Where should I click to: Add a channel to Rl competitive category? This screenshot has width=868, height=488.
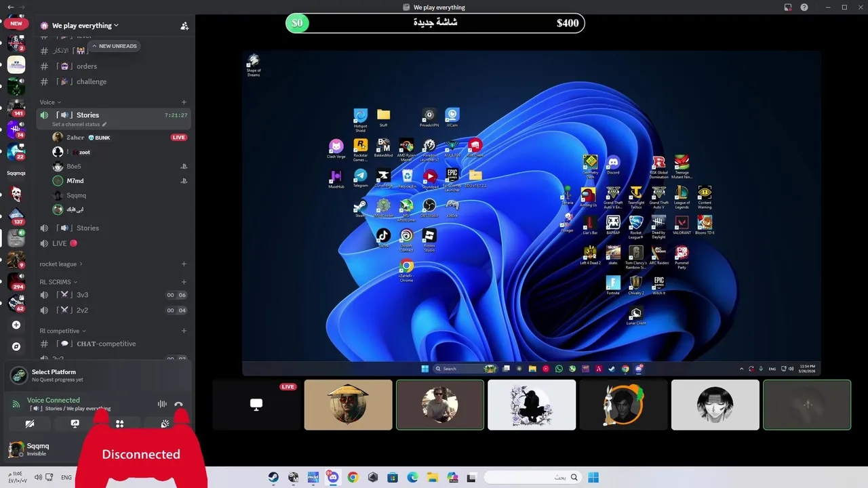pos(184,331)
